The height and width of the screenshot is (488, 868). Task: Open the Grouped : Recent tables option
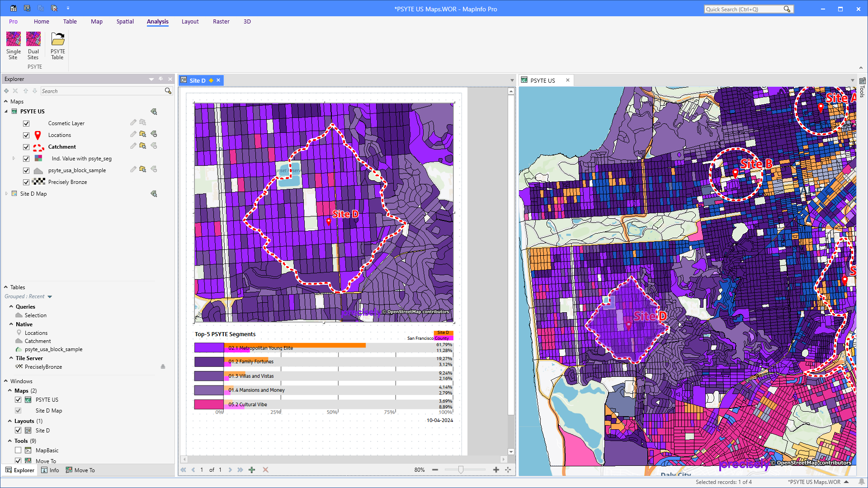pos(28,296)
